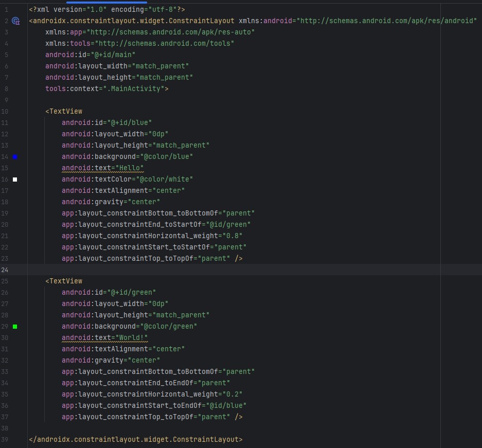Click line number 24 in the gutter

pyautogui.click(x=5, y=270)
